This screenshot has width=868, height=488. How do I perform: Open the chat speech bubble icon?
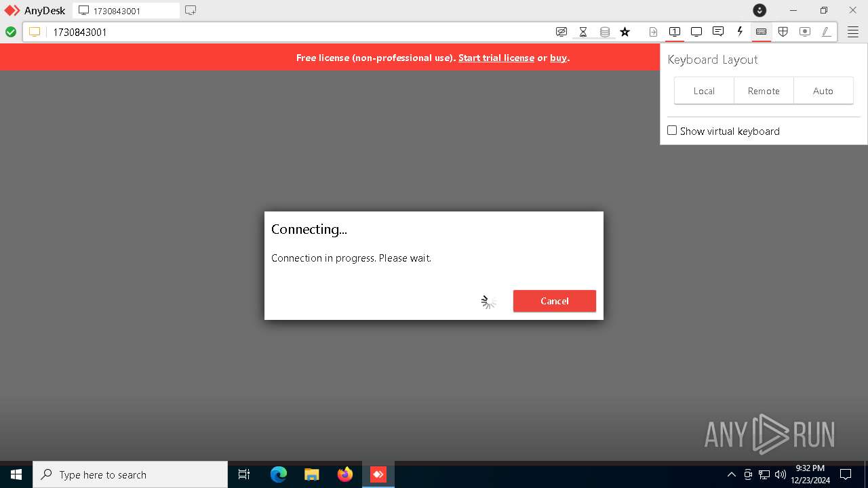pyautogui.click(x=718, y=32)
